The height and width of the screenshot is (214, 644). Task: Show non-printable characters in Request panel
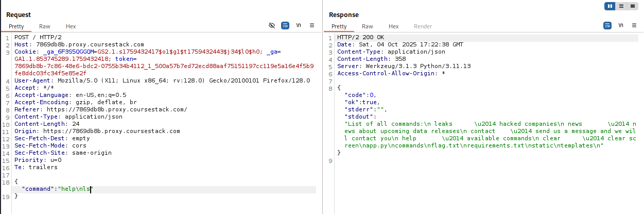coord(299,25)
